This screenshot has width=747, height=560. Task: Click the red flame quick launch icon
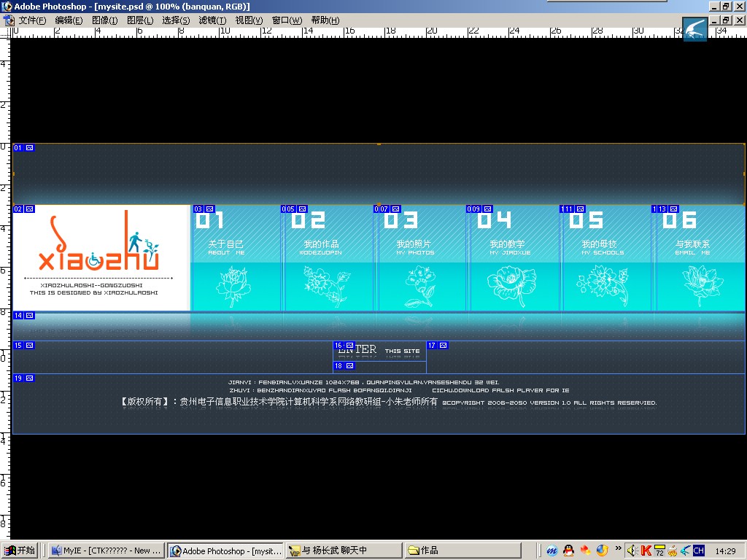click(x=585, y=551)
